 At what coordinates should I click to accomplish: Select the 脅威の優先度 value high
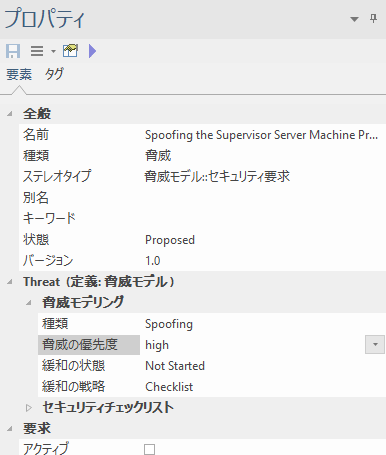click(157, 345)
